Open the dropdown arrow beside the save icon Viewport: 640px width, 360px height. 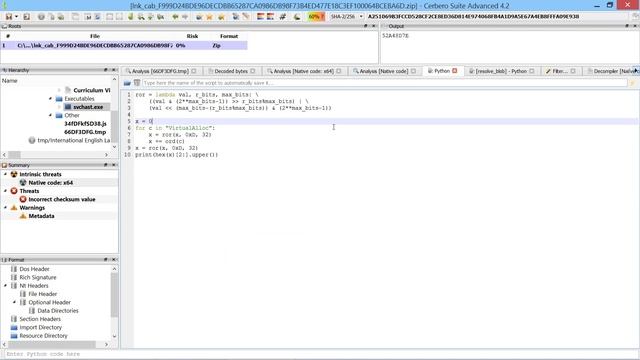[x=16, y=17]
